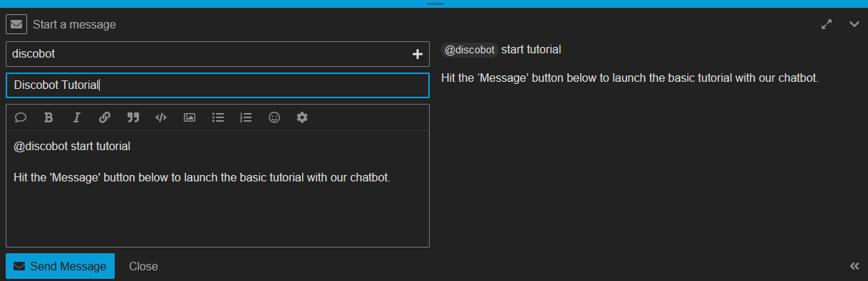Toggle fullscreen composer with the expand arrows icon
The height and width of the screenshot is (281, 868).
tap(827, 24)
